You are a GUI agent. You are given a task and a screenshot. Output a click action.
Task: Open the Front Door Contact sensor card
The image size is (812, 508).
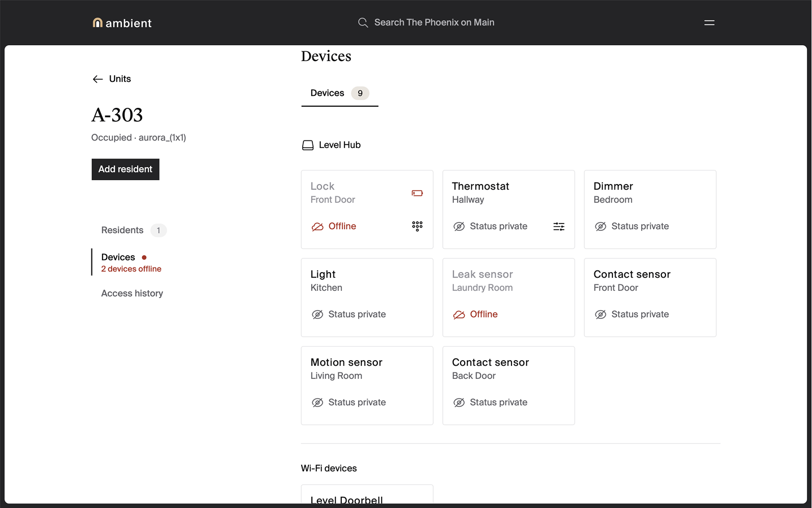coord(650,297)
